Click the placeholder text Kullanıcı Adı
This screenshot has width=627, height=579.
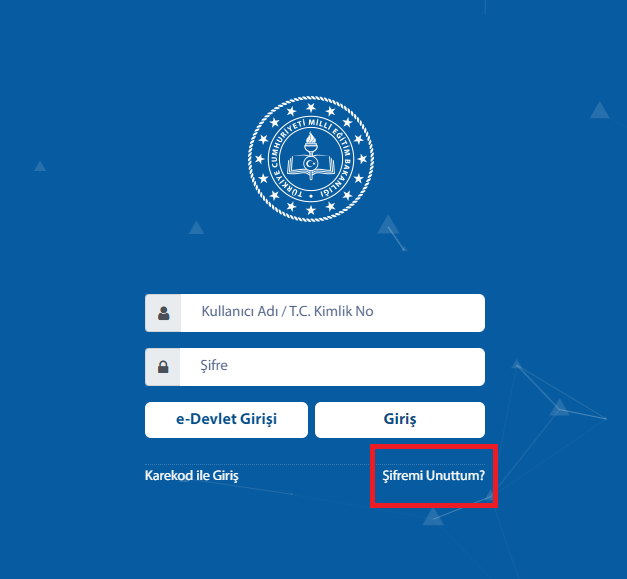pos(240,311)
